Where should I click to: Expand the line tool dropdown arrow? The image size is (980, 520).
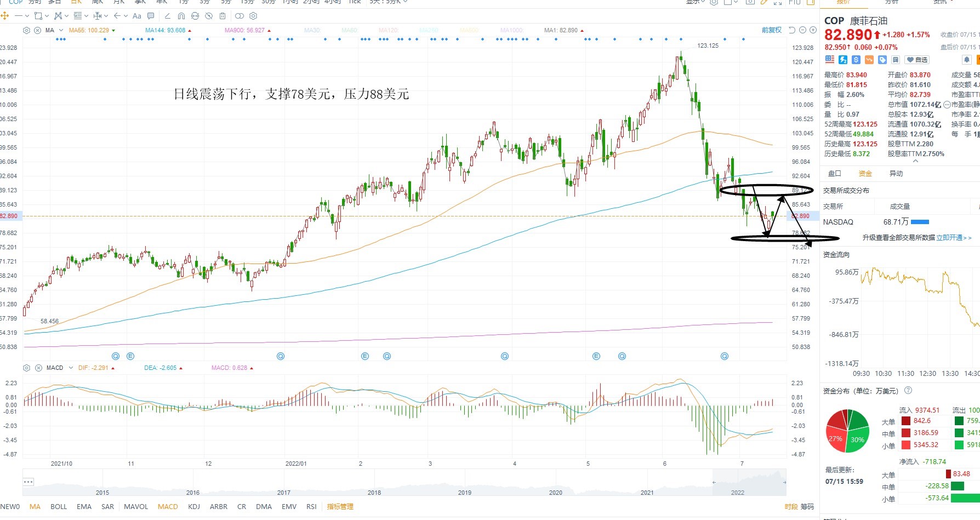click(27, 16)
